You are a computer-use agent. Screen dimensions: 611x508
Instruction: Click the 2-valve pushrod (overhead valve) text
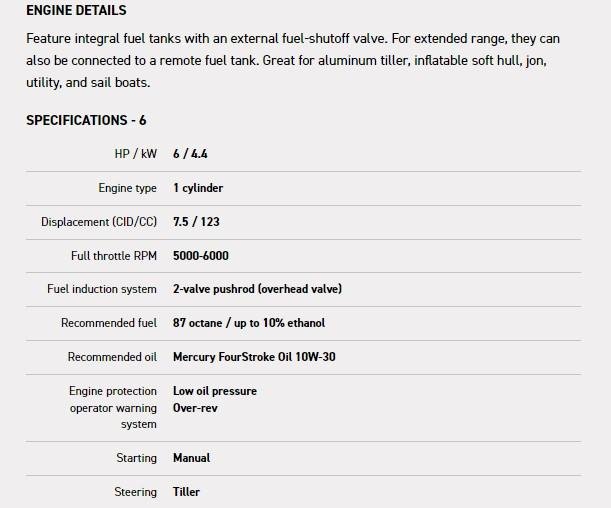click(x=257, y=289)
